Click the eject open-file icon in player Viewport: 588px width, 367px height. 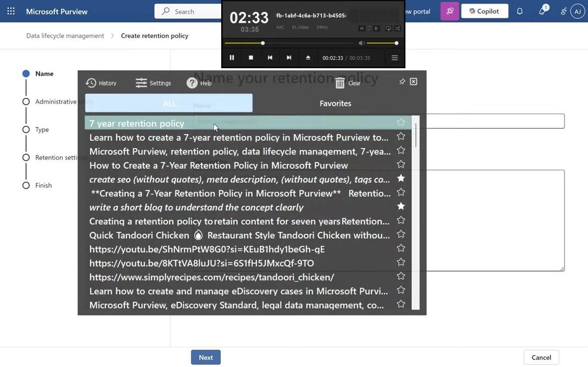point(308,58)
